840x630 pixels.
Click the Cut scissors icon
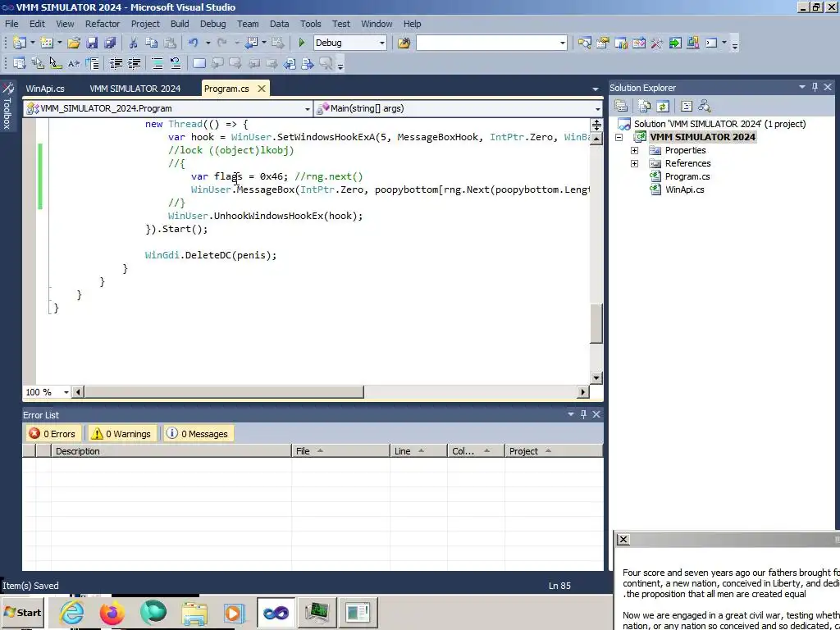(134, 43)
